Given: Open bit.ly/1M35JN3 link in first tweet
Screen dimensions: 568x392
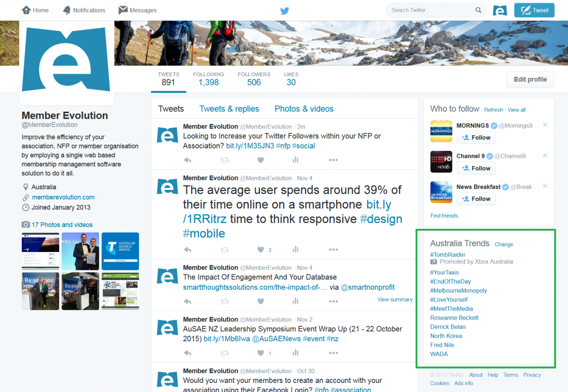Looking at the screenshot, I should pyautogui.click(x=250, y=146).
